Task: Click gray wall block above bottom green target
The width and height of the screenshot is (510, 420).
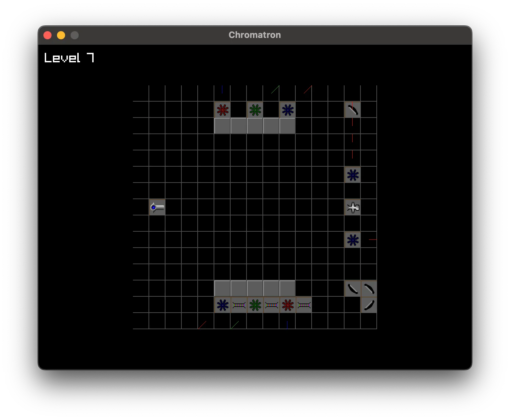Action: click(x=255, y=288)
